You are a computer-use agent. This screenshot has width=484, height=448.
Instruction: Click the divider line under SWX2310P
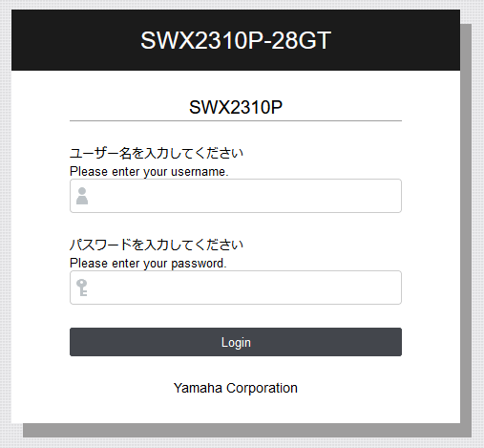[x=236, y=121]
